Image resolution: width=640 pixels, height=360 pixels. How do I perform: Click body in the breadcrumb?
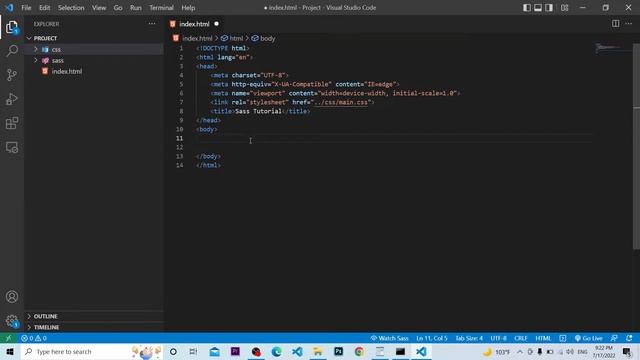[267, 38]
